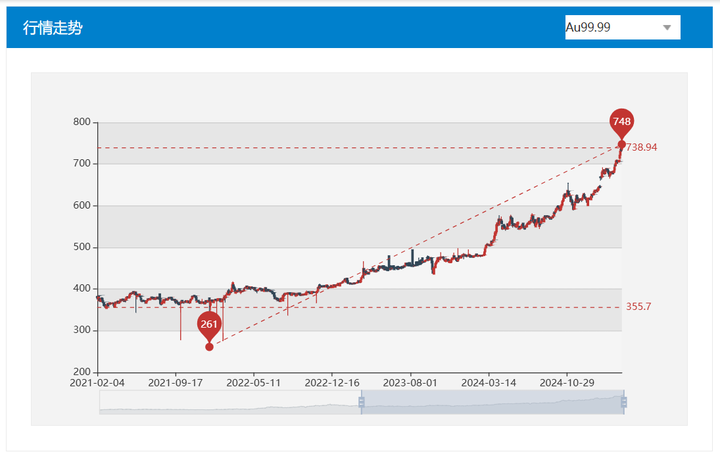Select the left handle of the zoom slider

[361, 402]
